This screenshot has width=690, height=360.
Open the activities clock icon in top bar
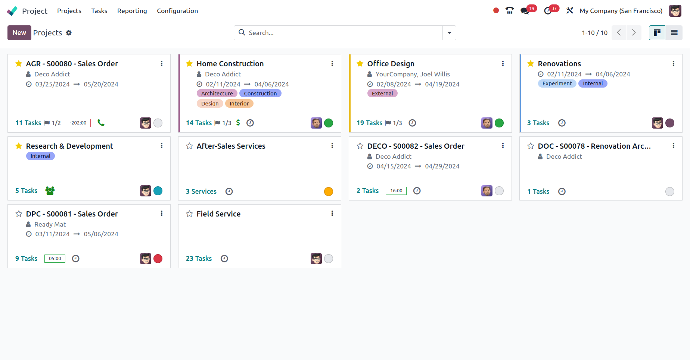pyautogui.click(x=547, y=11)
